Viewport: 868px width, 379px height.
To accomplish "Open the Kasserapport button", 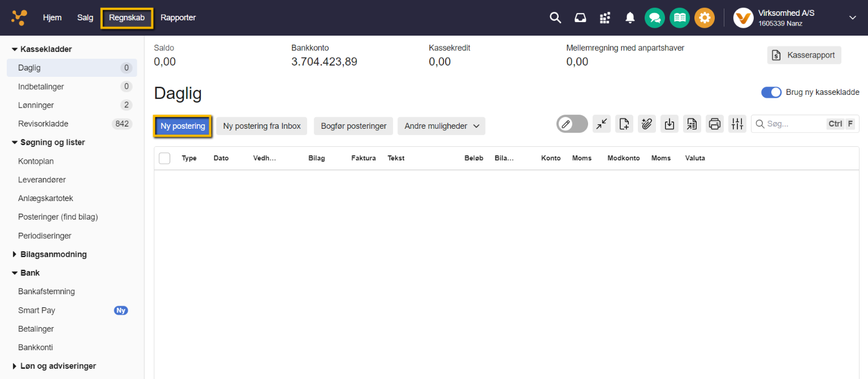I will [804, 55].
